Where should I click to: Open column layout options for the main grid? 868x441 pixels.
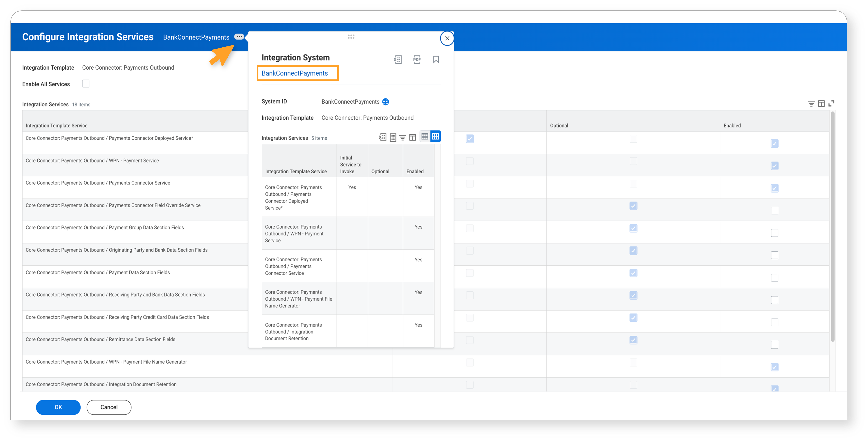821,104
